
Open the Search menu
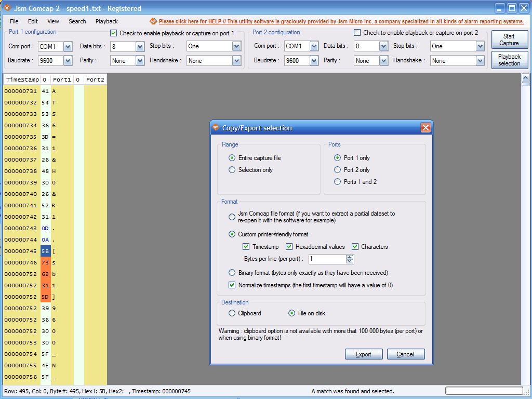77,21
